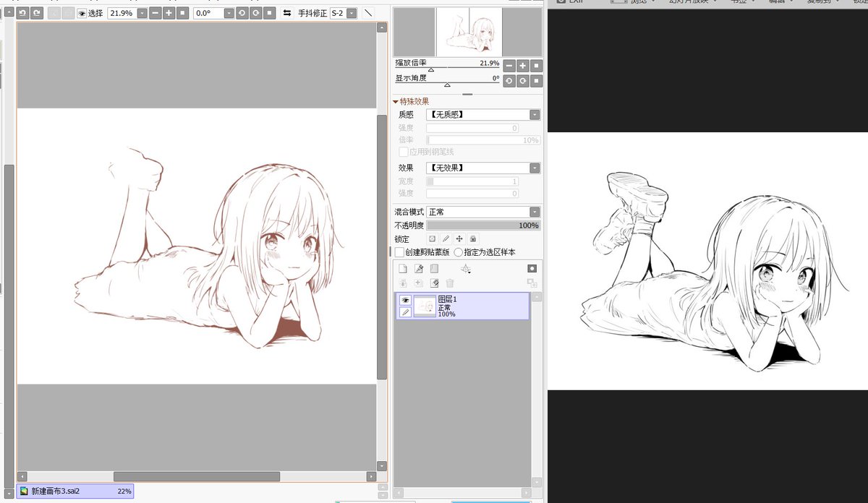868x503 pixels.
Task: Clear the layer with eraser icon
Action: click(x=434, y=283)
